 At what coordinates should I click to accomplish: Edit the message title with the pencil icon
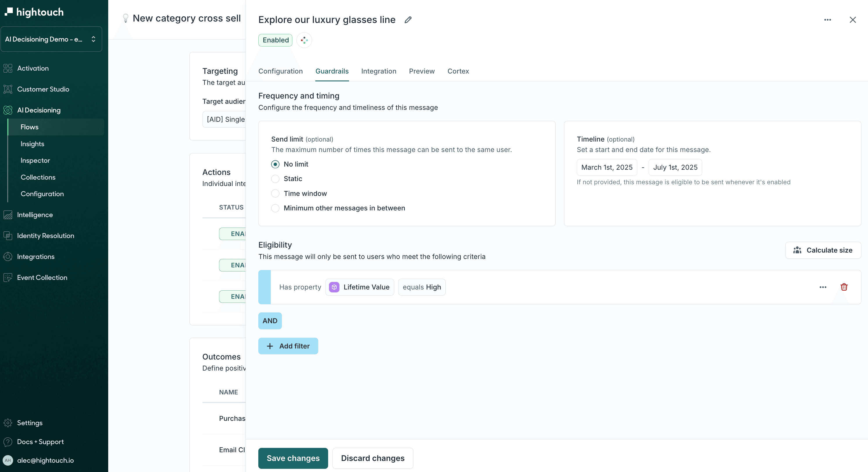tap(408, 20)
